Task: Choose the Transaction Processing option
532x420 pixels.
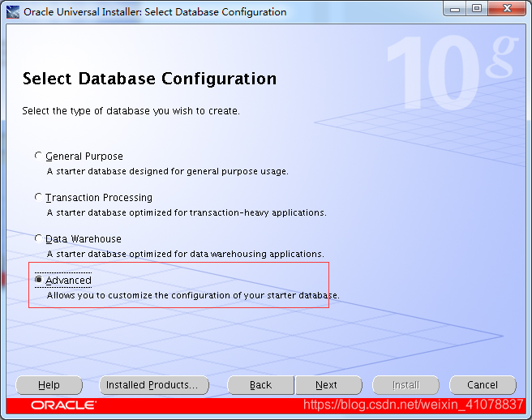Action: coord(39,197)
